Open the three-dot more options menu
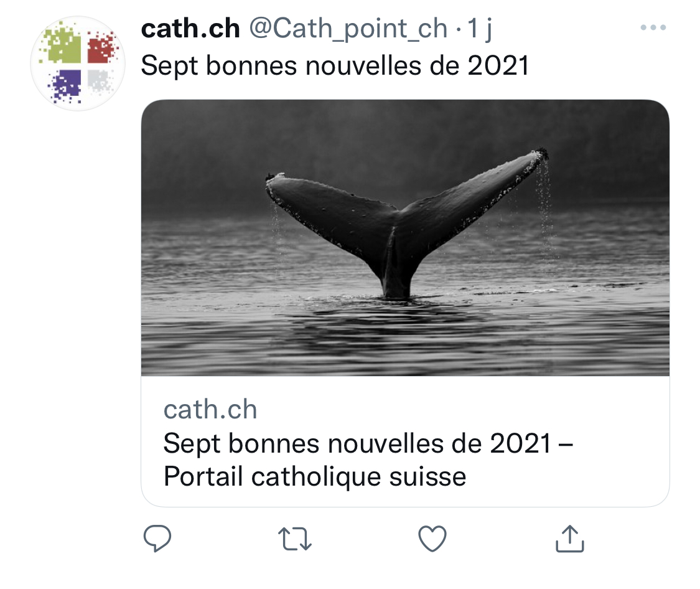The height and width of the screenshot is (589, 700). coord(653,27)
